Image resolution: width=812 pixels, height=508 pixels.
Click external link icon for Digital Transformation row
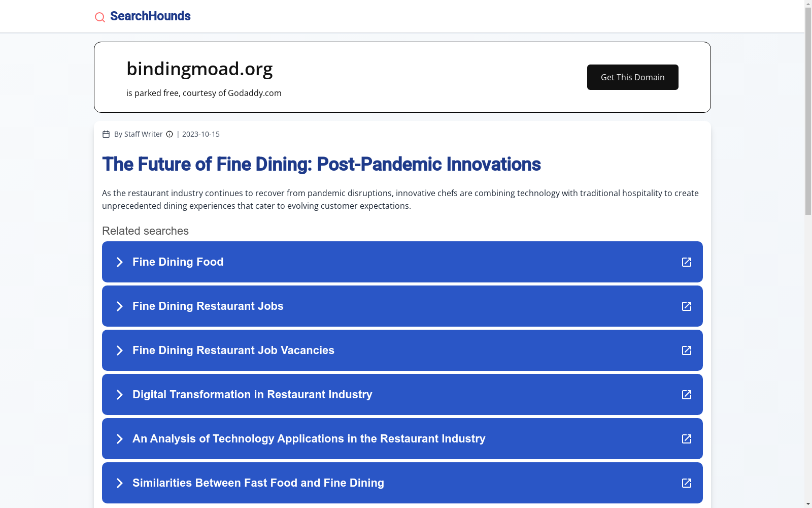click(x=687, y=395)
